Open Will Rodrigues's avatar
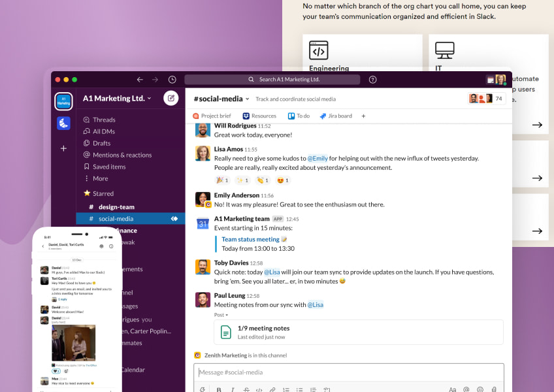 [x=203, y=130]
